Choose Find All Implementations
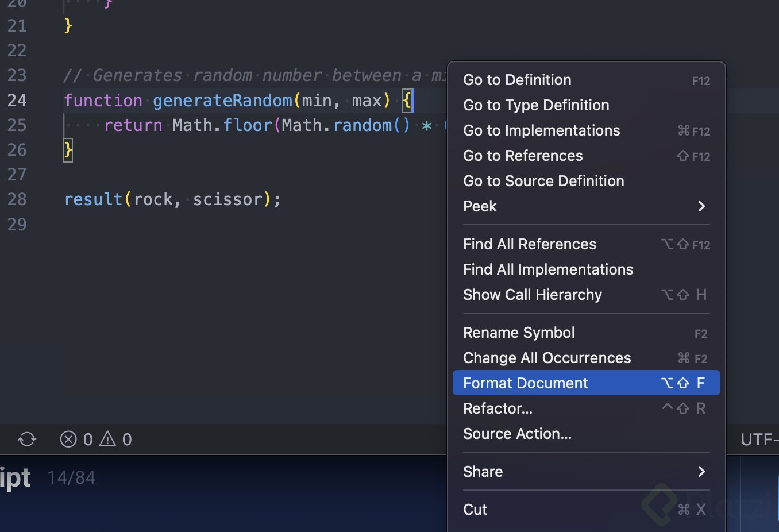 548,269
